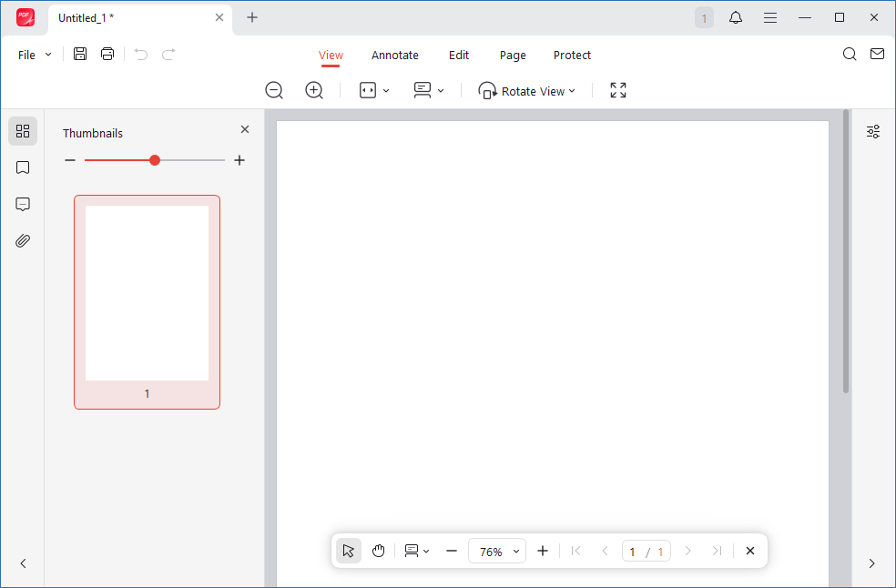This screenshot has width=896, height=588.
Task: Click the magnifier Zoom In icon
Action: pos(314,90)
